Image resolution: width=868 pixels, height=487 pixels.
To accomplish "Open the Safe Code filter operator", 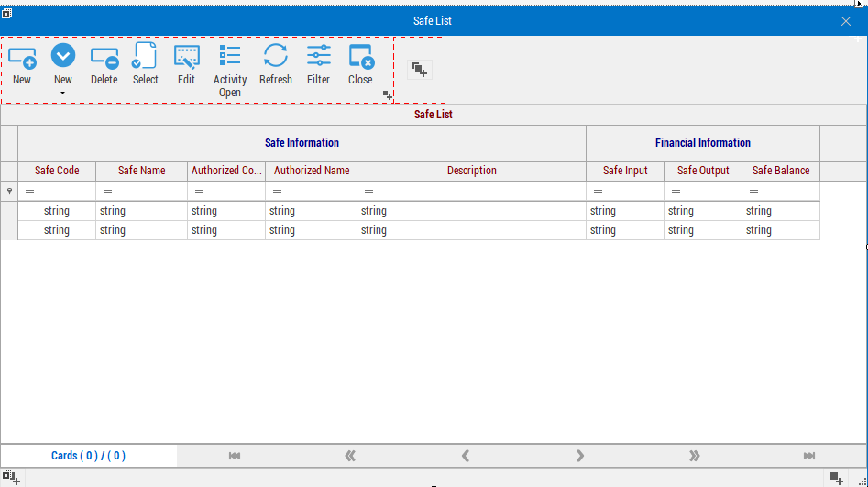I will [30, 191].
